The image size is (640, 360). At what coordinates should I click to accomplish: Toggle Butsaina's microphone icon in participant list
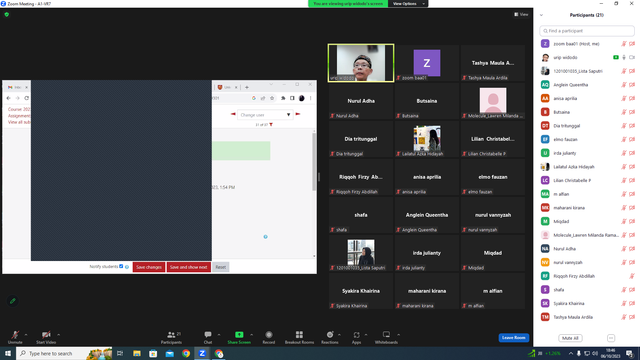tap(624, 112)
